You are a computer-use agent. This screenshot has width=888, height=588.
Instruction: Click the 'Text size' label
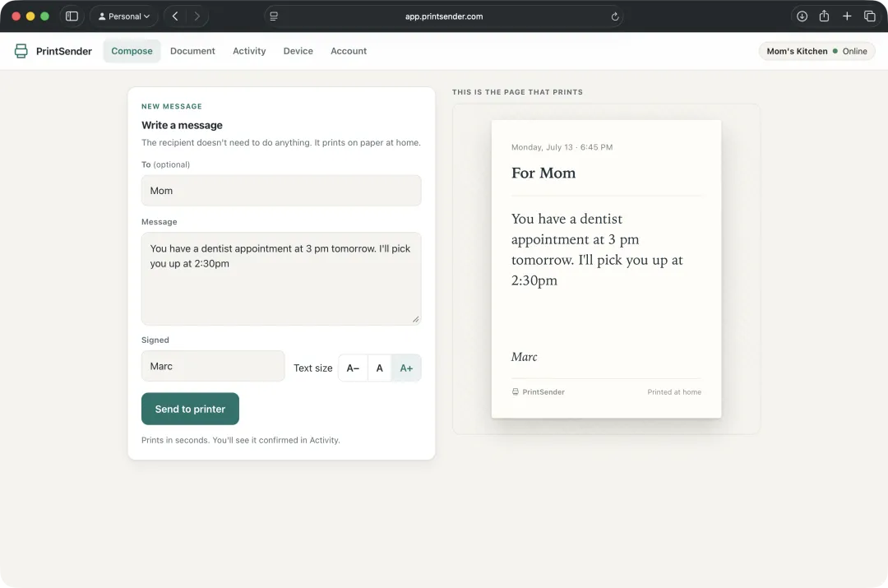[x=313, y=368]
